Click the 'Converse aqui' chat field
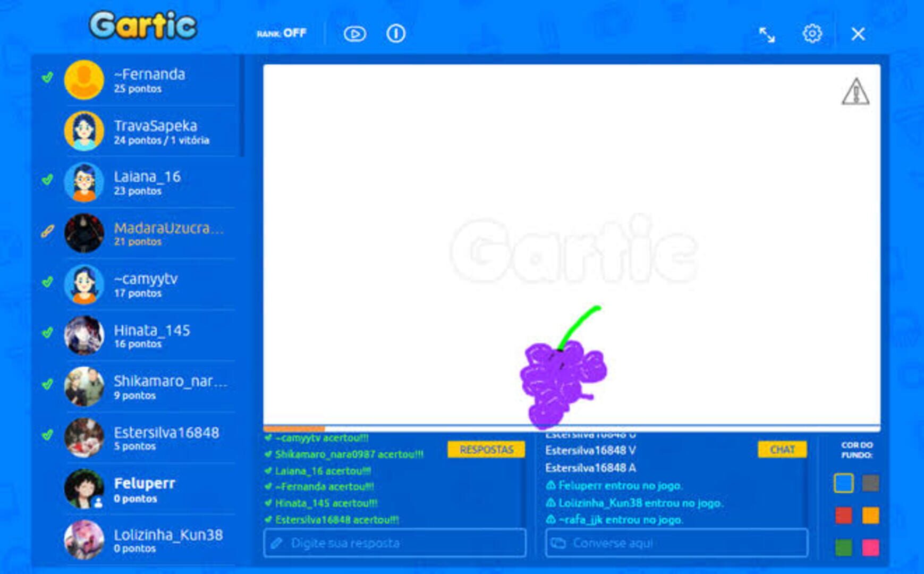This screenshot has width=924, height=574. pos(677,543)
